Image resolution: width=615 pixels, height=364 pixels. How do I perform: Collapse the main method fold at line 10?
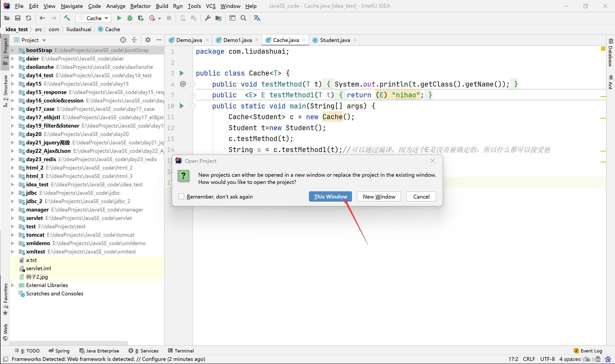193,106
